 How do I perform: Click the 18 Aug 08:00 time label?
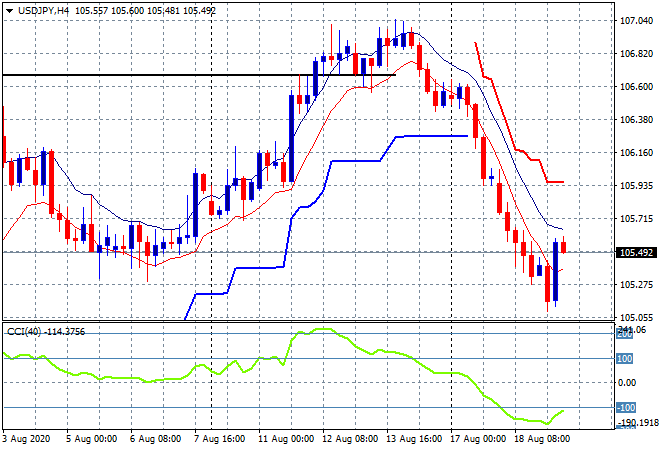pyautogui.click(x=542, y=439)
